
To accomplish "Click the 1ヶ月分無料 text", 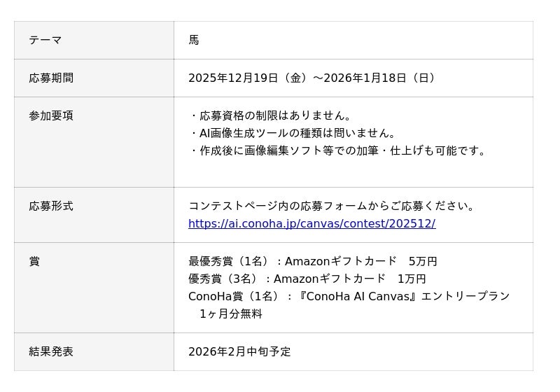I will tap(231, 314).
